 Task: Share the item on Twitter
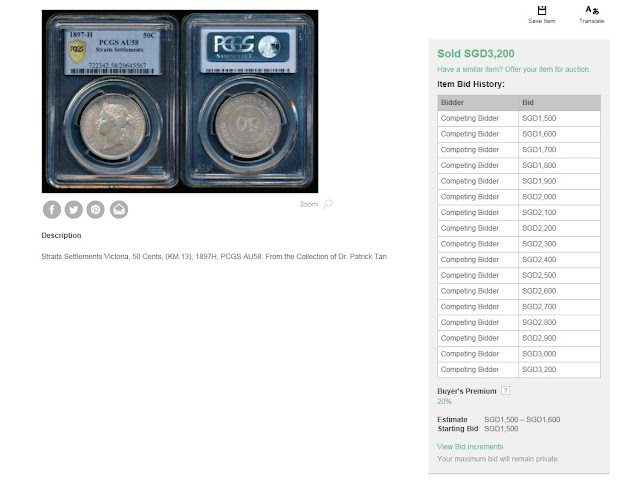tap(73, 210)
